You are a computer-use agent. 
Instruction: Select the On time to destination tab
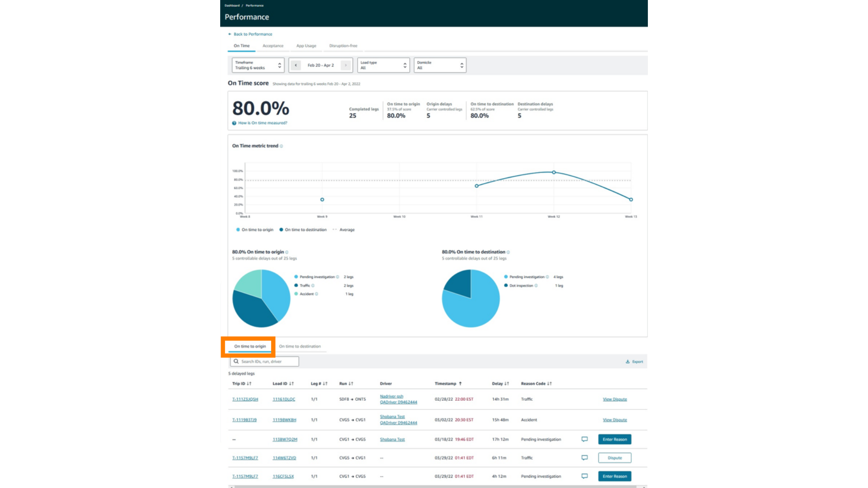(300, 347)
